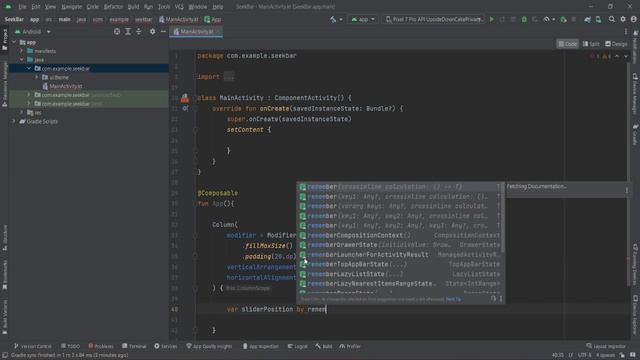Choose rememberDrawerState completion suggestion
Image resolution: width=640 pixels, height=360 pixels.
pos(400,245)
